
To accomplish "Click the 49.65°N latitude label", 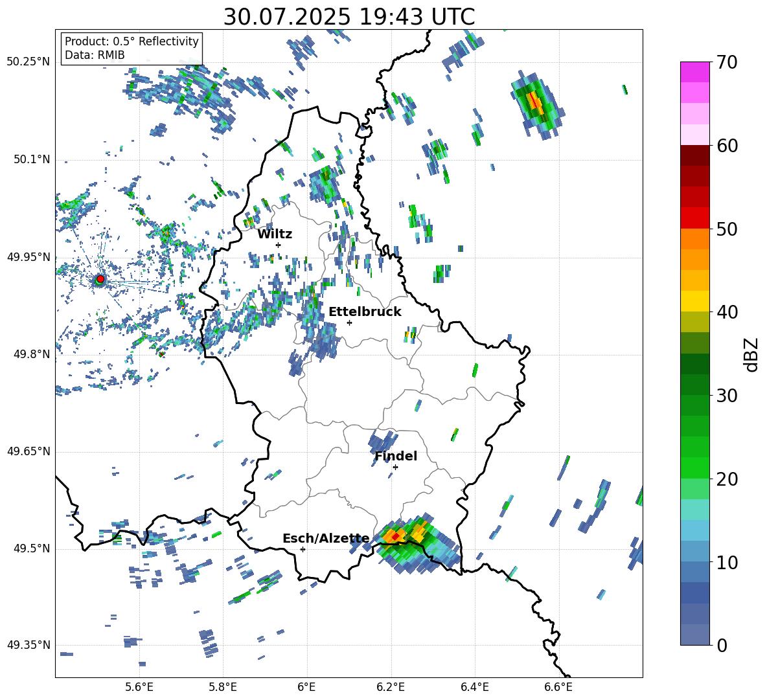I will 29,451.
